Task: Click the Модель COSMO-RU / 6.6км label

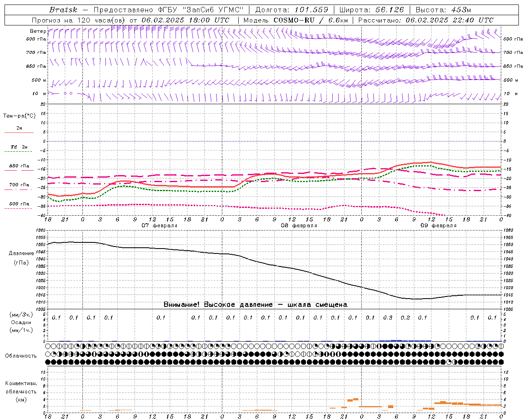Action: coord(296,20)
